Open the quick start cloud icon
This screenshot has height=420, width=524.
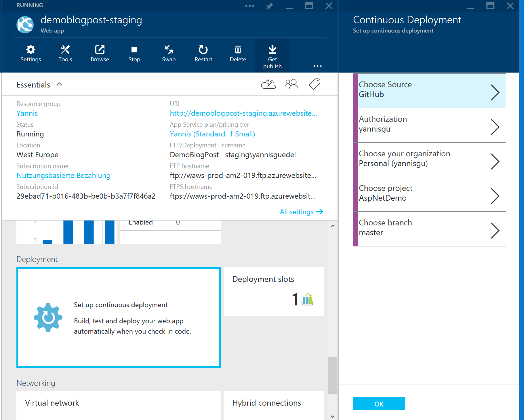(268, 84)
